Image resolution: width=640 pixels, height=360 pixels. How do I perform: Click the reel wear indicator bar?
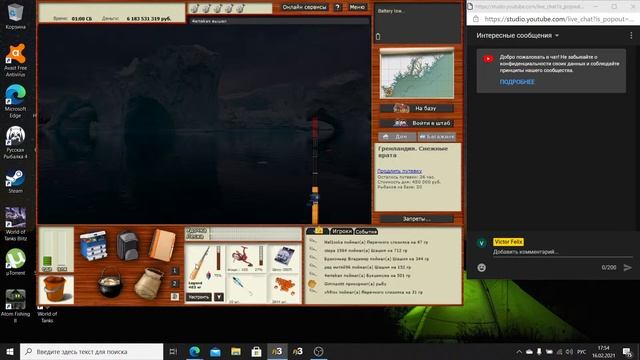261,256
